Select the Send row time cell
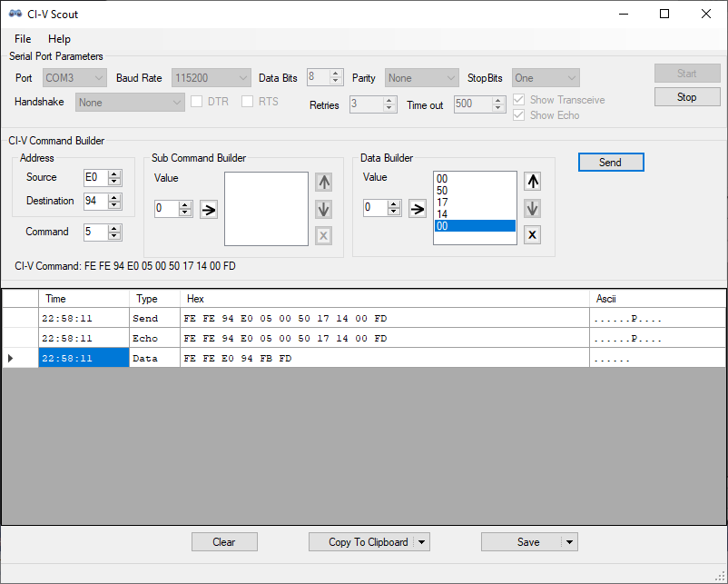This screenshot has width=728, height=584. (x=84, y=318)
